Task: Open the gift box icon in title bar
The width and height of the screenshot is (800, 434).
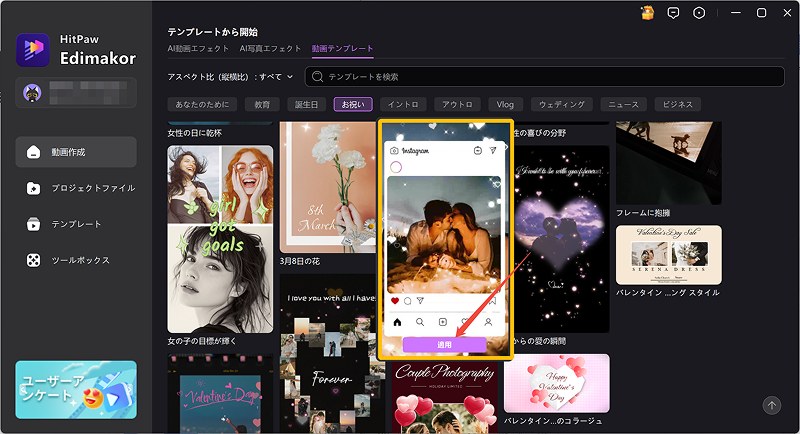Action: coord(647,13)
